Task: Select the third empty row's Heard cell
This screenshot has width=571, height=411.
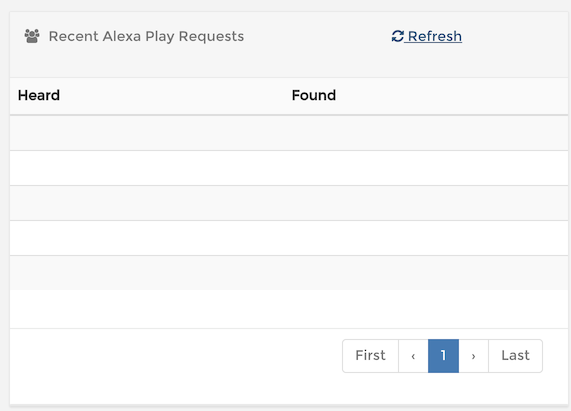Action: [x=147, y=203]
